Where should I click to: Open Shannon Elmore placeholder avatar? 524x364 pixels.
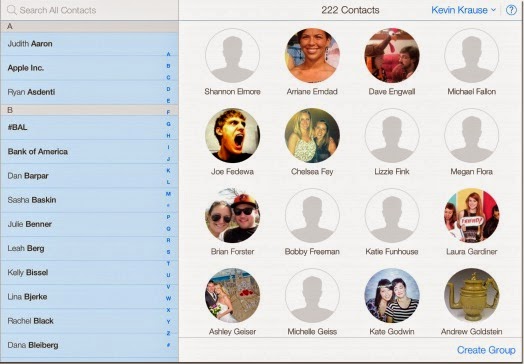coord(233,55)
